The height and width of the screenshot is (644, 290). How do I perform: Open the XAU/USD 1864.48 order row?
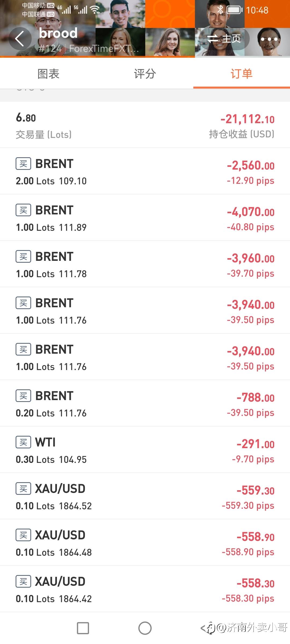coord(145,543)
